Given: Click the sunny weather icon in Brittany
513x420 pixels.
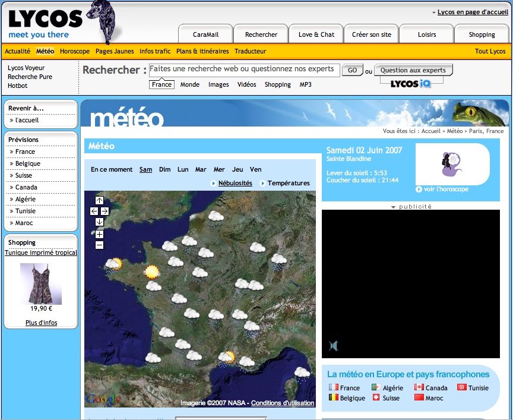Looking at the screenshot, I should pos(152,271).
